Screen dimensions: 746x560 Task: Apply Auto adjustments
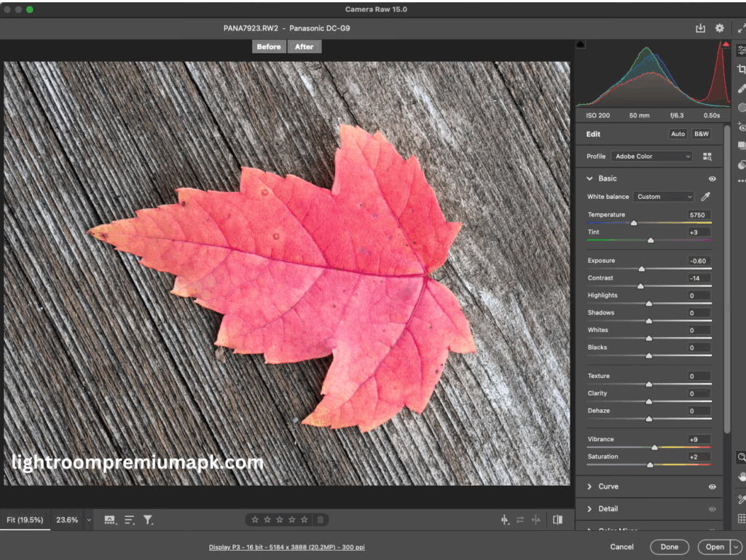coord(678,134)
